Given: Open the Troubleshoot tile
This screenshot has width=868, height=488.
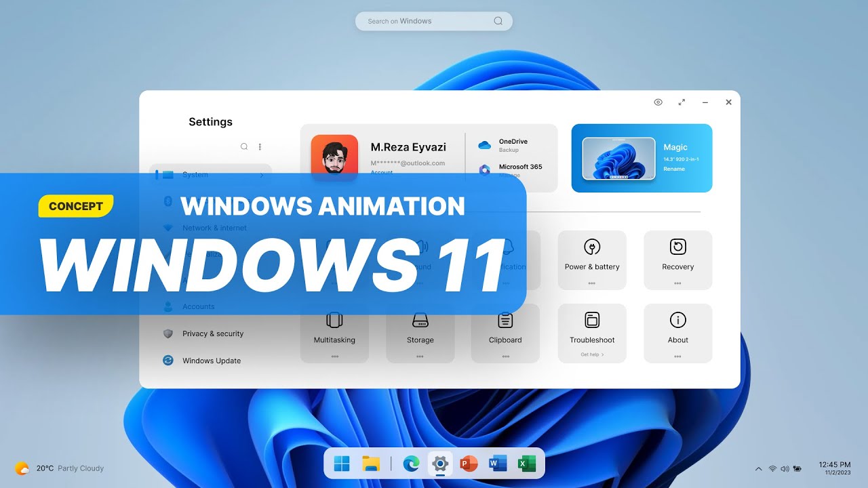Looking at the screenshot, I should (592, 333).
